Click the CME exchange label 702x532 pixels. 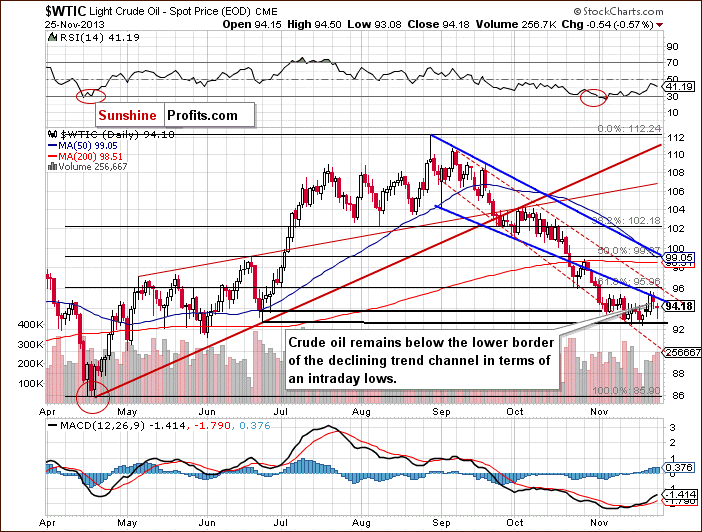click(266, 12)
